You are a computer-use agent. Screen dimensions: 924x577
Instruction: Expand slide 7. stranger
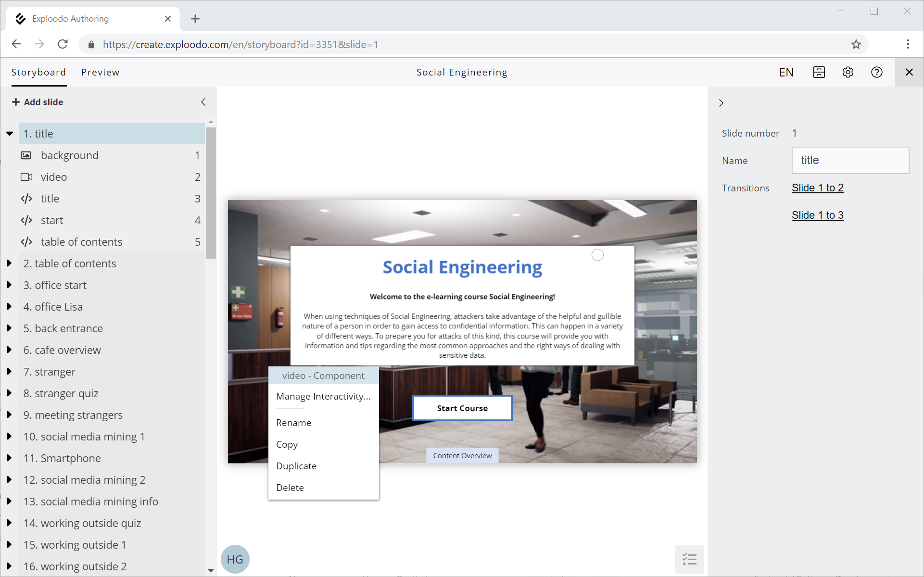click(9, 372)
